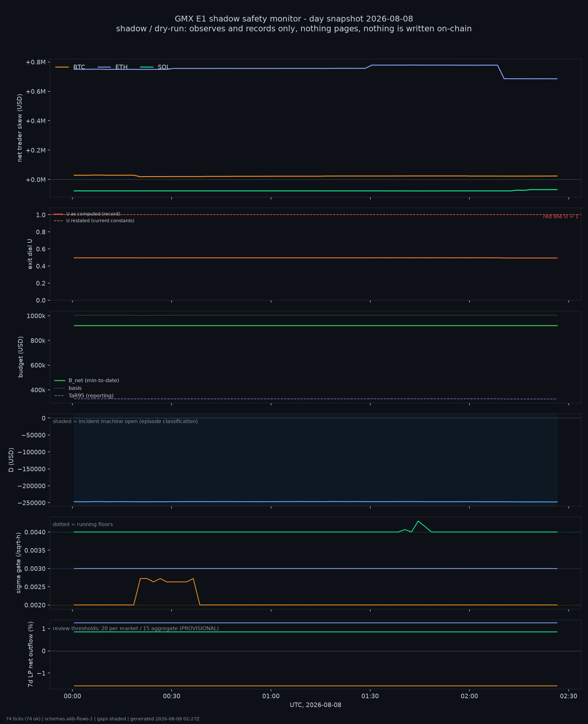Click the basis legend line swatch

(60, 388)
